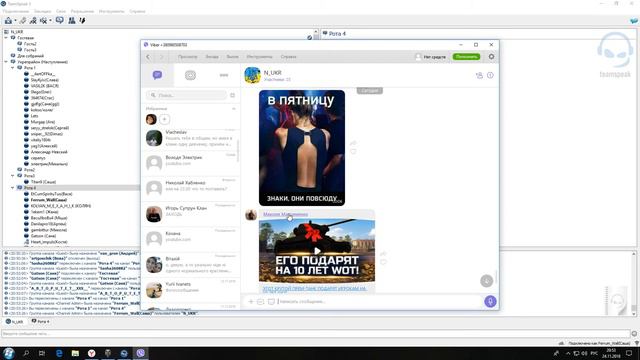Click add participant icon in N_UKR chat
The height and width of the screenshot is (360, 640).
tap(479, 75)
